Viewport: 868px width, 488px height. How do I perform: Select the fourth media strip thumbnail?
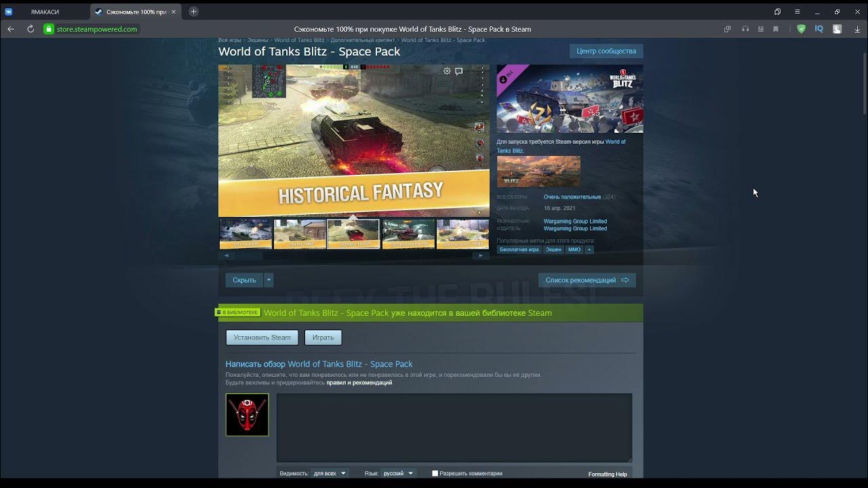point(408,234)
